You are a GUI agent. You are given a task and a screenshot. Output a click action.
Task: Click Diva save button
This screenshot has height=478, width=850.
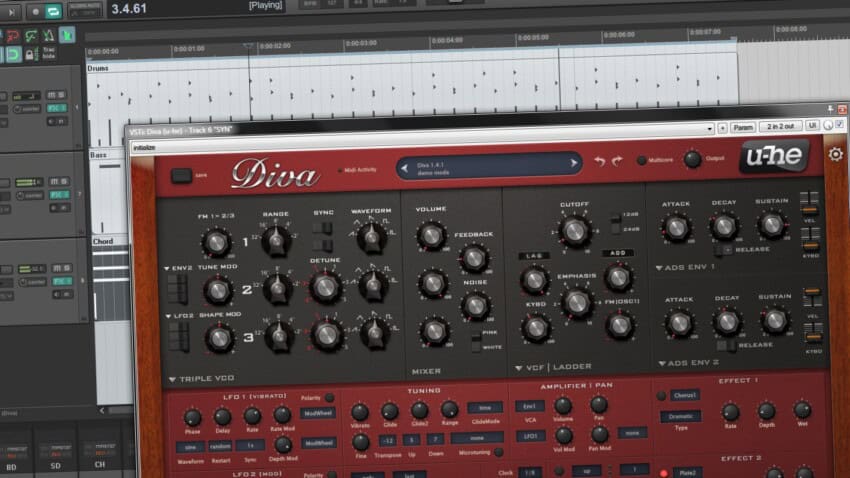coord(181,176)
